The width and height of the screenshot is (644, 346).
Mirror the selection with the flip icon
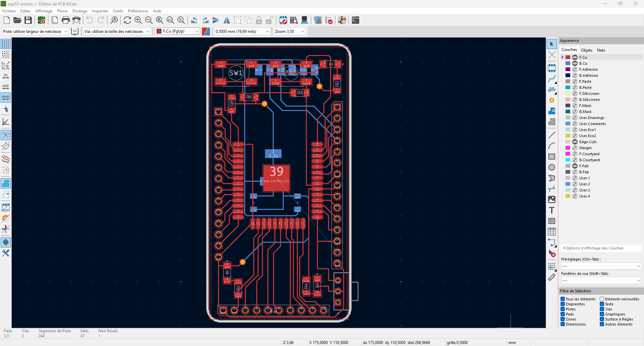click(227, 20)
